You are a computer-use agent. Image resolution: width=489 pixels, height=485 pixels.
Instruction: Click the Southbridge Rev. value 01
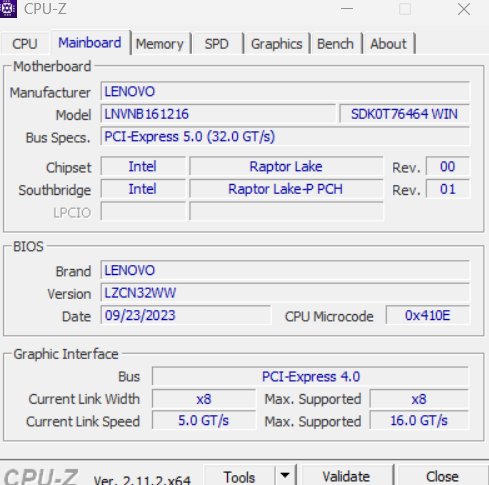(x=448, y=189)
